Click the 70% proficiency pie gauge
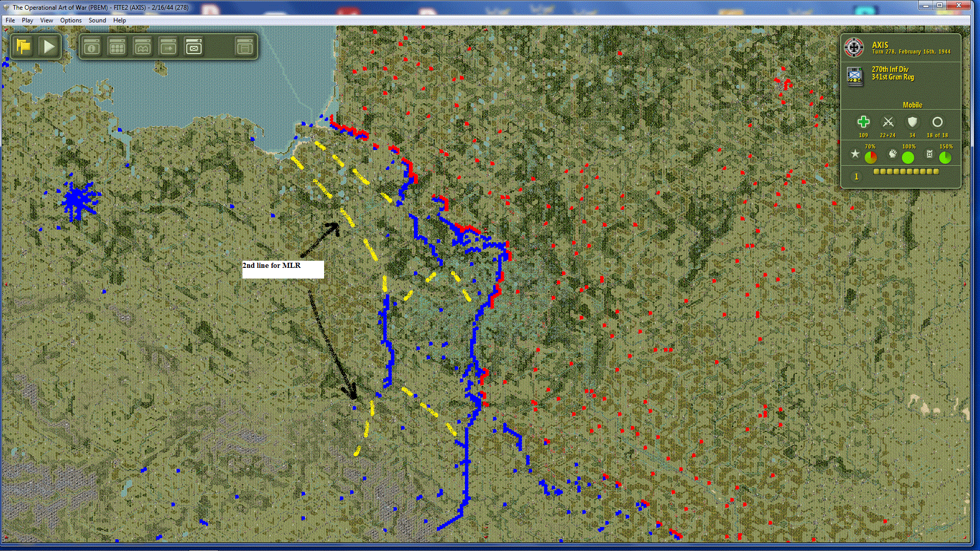Screen dimensions: 980x551 pos(871,157)
